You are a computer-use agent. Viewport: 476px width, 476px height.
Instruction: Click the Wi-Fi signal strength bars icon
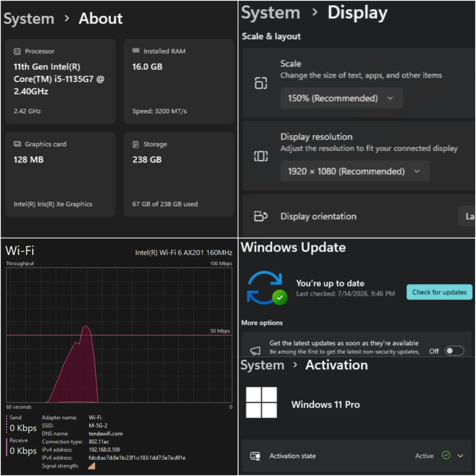click(92, 466)
